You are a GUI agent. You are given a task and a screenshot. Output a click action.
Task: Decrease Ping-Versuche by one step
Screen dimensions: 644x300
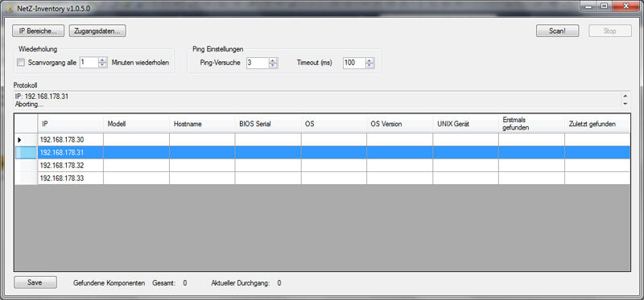273,65
